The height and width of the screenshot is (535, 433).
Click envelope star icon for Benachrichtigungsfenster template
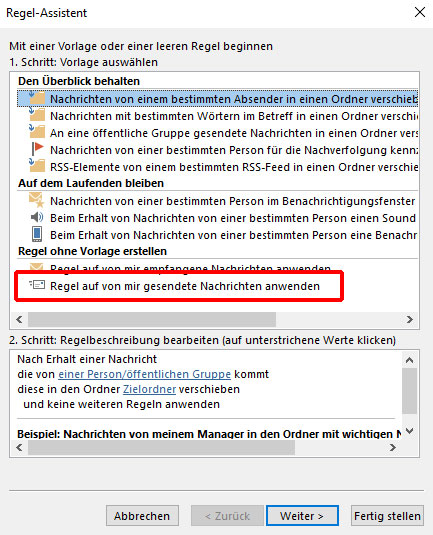pos(37,200)
